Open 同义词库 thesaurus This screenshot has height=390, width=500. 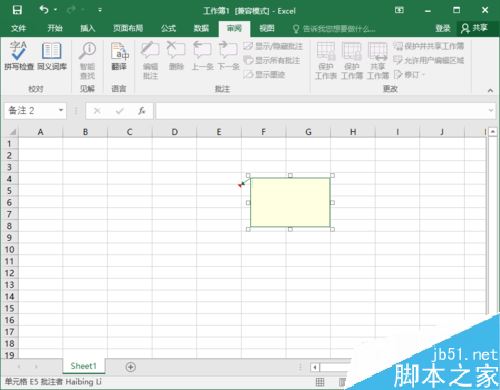pos(52,56)
